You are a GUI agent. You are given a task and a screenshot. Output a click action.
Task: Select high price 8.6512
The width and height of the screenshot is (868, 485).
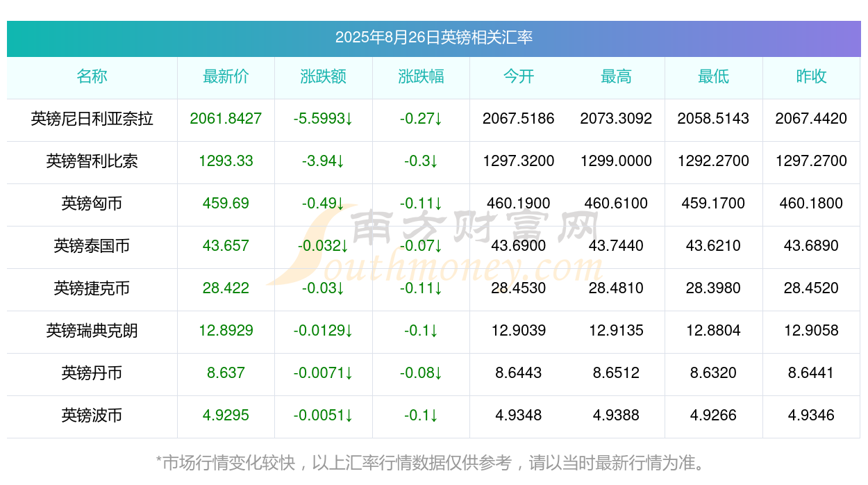point(616,373)
